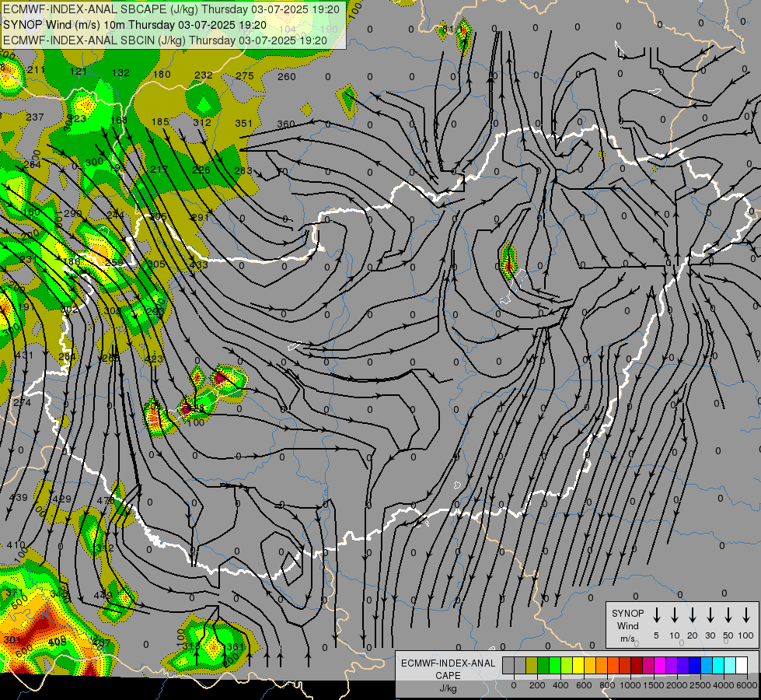761x700 pixels.
Task: Click the map value 260
Action: [286, 76]
